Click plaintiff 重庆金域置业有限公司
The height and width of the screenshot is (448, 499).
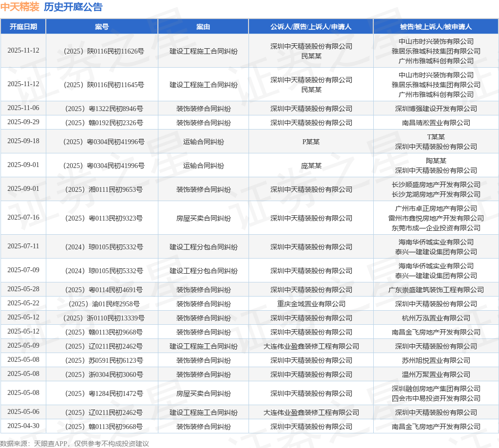tap(311, 304)
